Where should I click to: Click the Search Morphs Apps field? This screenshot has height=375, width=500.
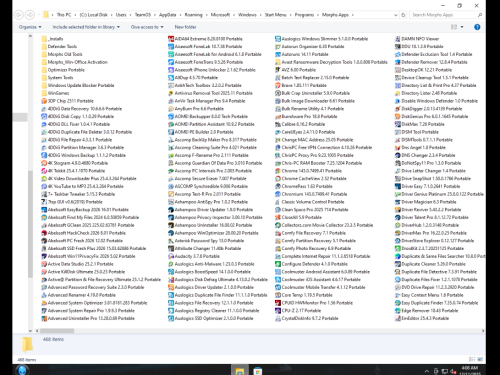click(x=446, y=15)
